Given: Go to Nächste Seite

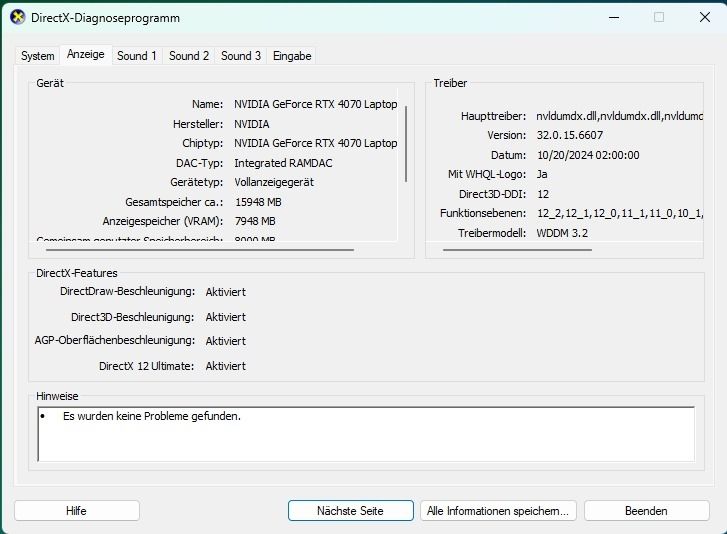Looking at the screenshot, I should pos(351,511).
